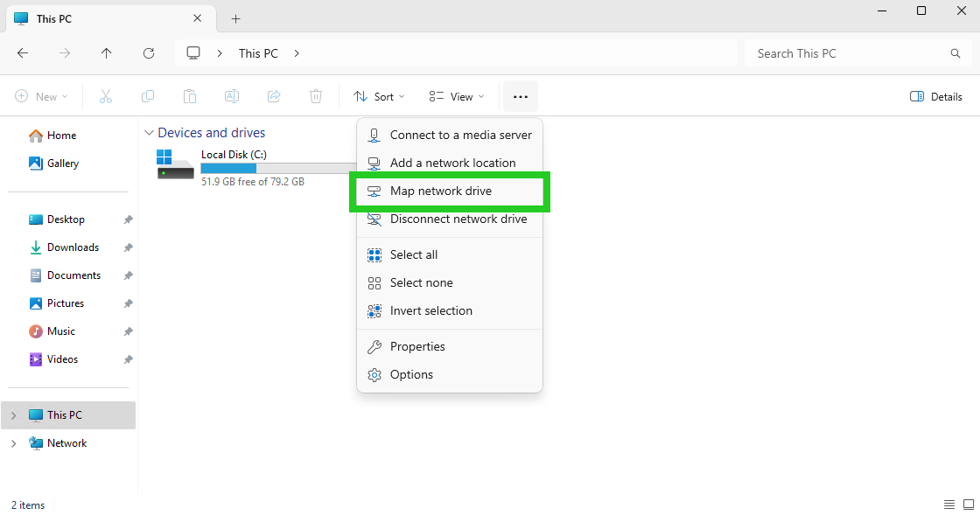Click the Share icon in the toolbar

pos(273,96)
